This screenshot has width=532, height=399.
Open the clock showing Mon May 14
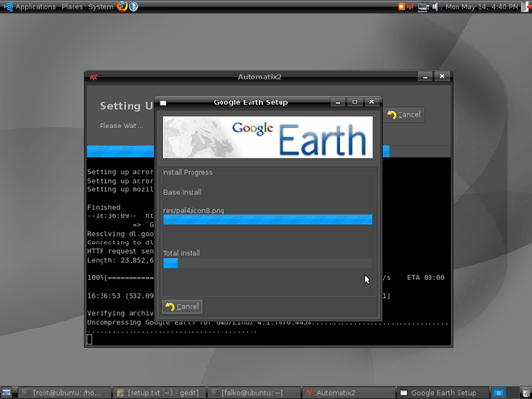click(x=482, y=7)
